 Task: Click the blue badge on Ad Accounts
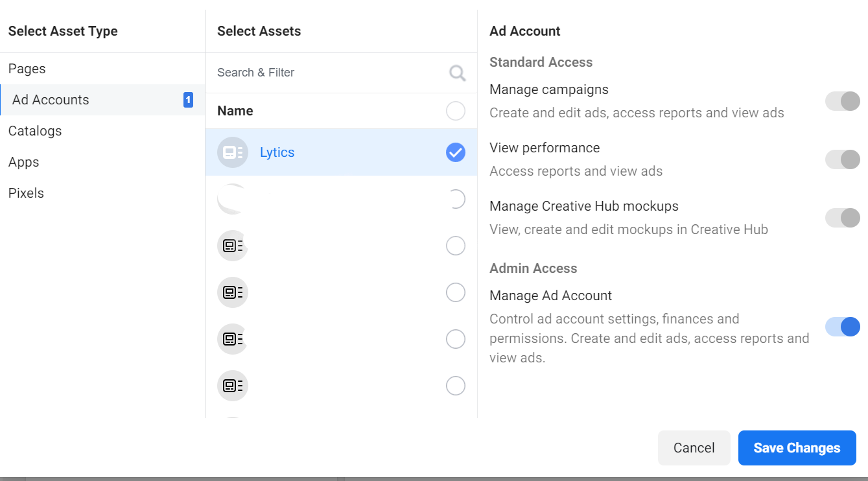(188, 100)
